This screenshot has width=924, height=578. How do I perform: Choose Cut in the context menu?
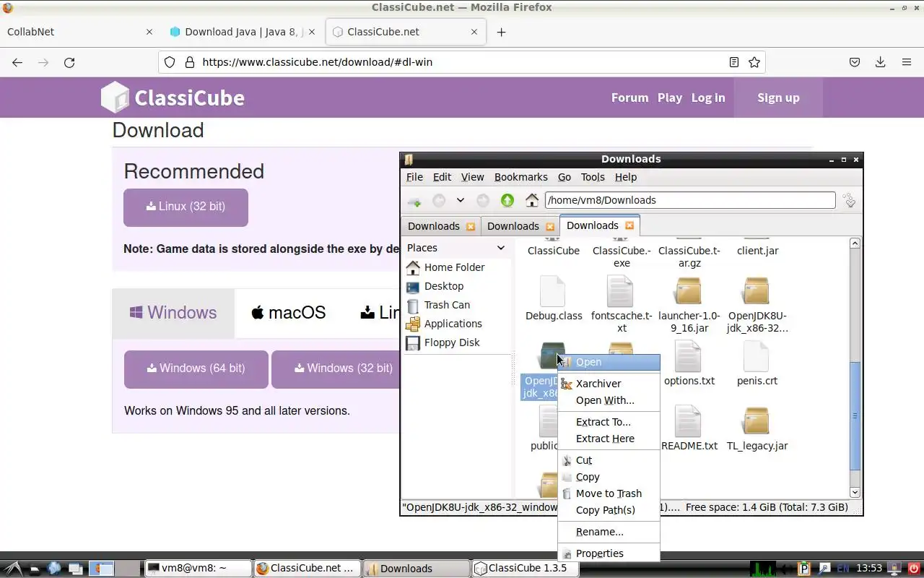[x=609, y=460]
